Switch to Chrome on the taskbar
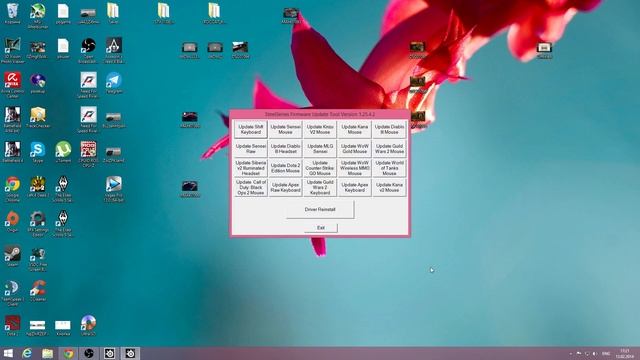 (68, 353)
